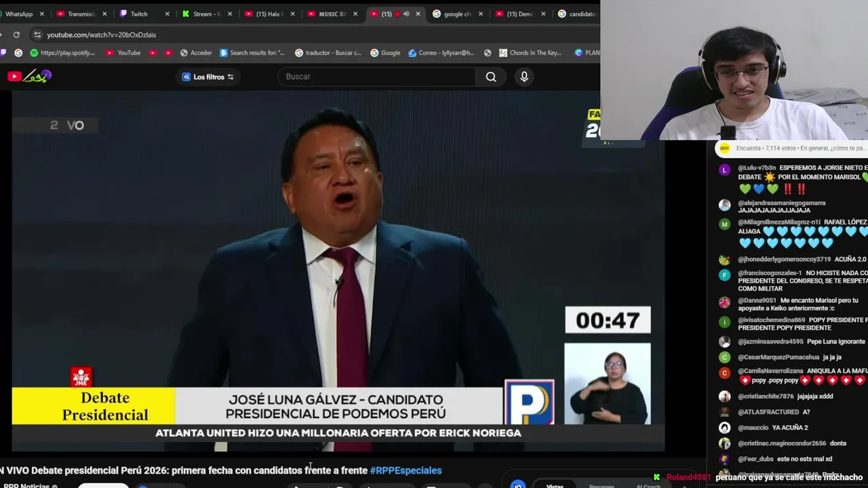Click avatar of @Lulu-v7b3n in chat

[724, 169]
